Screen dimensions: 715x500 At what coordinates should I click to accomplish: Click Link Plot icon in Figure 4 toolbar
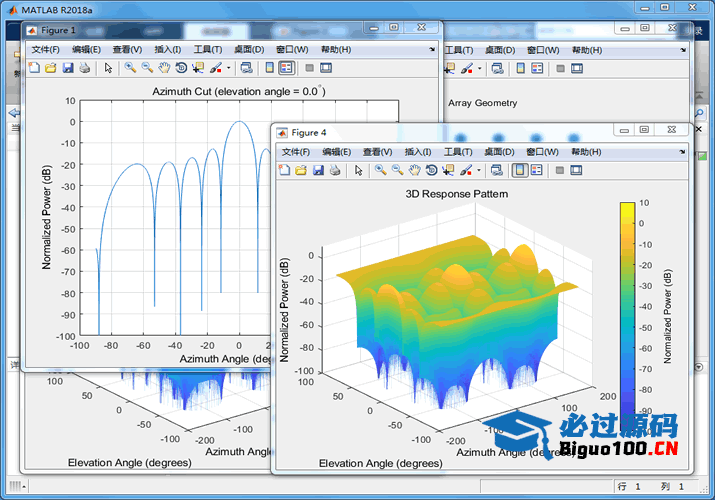[497, 170]
